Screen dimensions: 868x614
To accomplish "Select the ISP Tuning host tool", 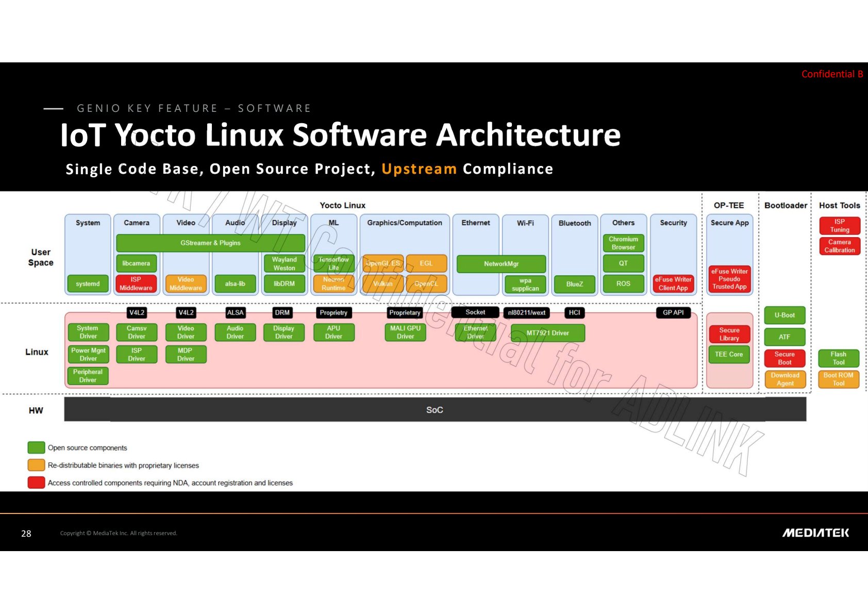I will tap(840, 226).
